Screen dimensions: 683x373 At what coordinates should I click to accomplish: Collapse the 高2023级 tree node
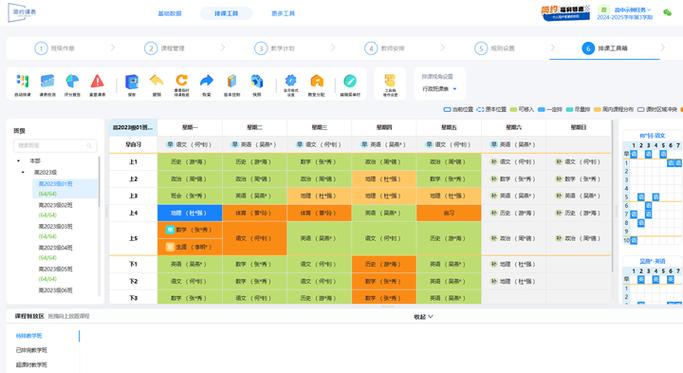(23, 172)
